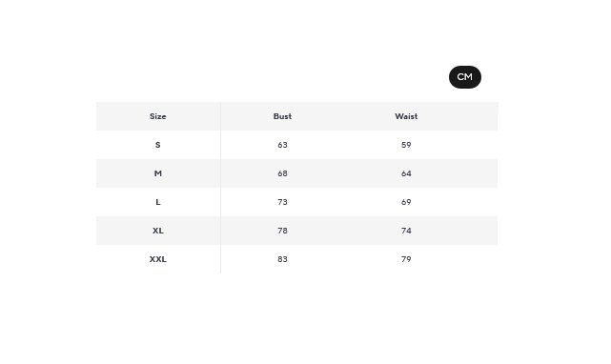Screen dimensions: 611x364
Task: Click bust value 68 for size M
Action: 282,173
